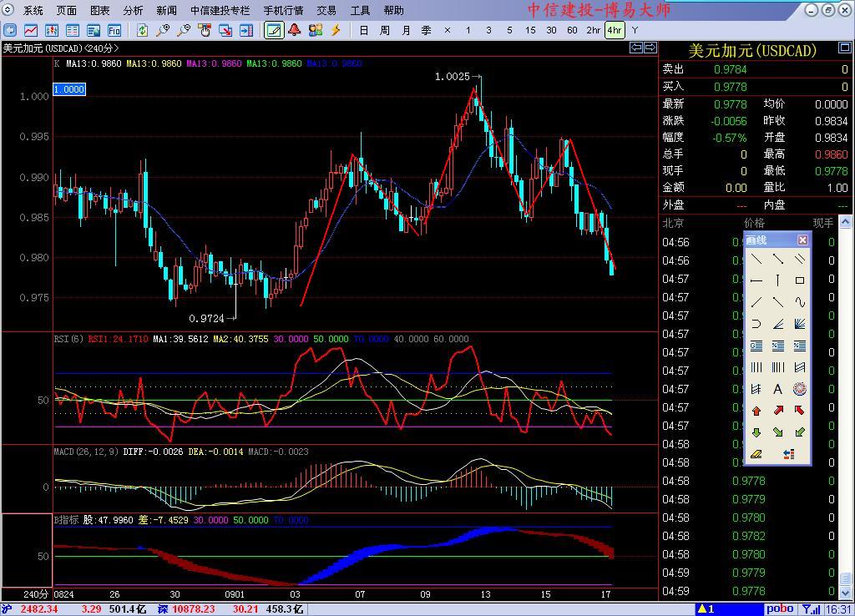Select the 1.0000 price level label
The height and width of the screenshot is (616, 855).
tap(69, 89)
